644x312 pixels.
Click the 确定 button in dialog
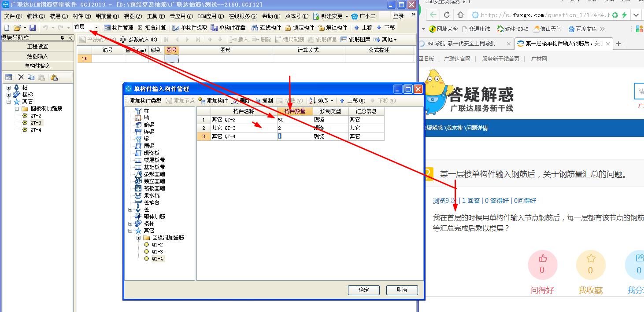tap(363, 290)
